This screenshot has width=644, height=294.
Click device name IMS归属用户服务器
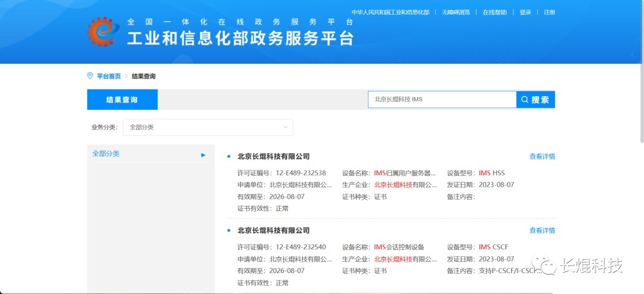[405, 173]
